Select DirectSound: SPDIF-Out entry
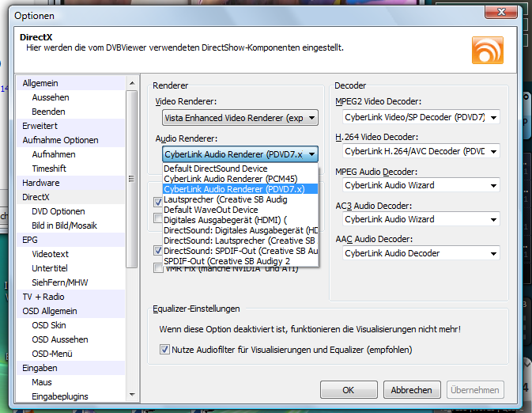Image resolution: width=532 pixels, height=413 pixels. click(x=240, y=251)
